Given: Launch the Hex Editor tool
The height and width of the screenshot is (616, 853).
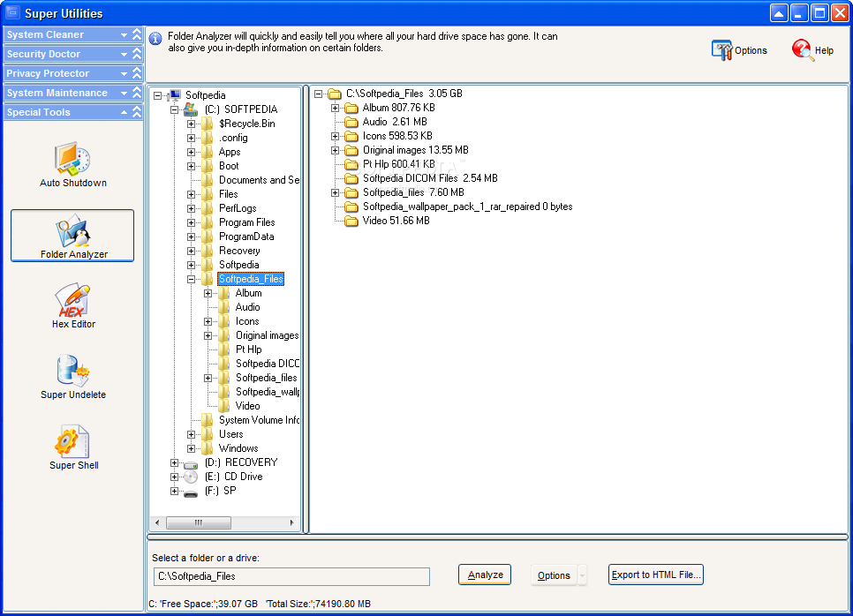Looking at the screenshot, I should [x=73, y=305].
